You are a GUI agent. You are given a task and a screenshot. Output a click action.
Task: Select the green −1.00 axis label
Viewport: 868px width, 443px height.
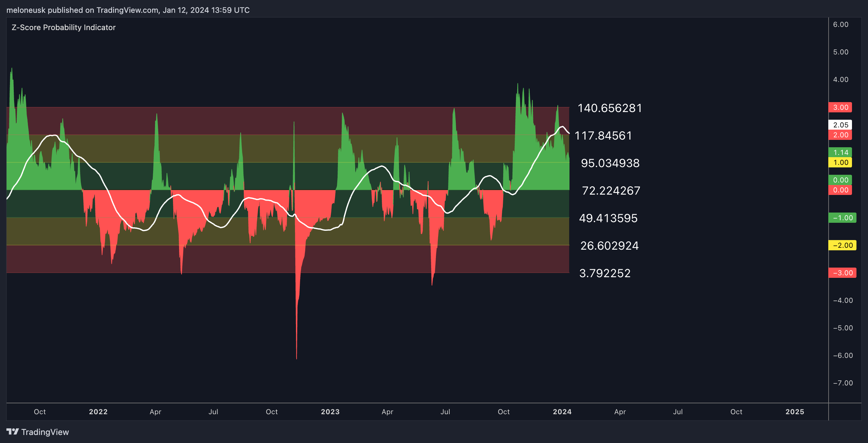pyautogui.click(x=842, y=218)
